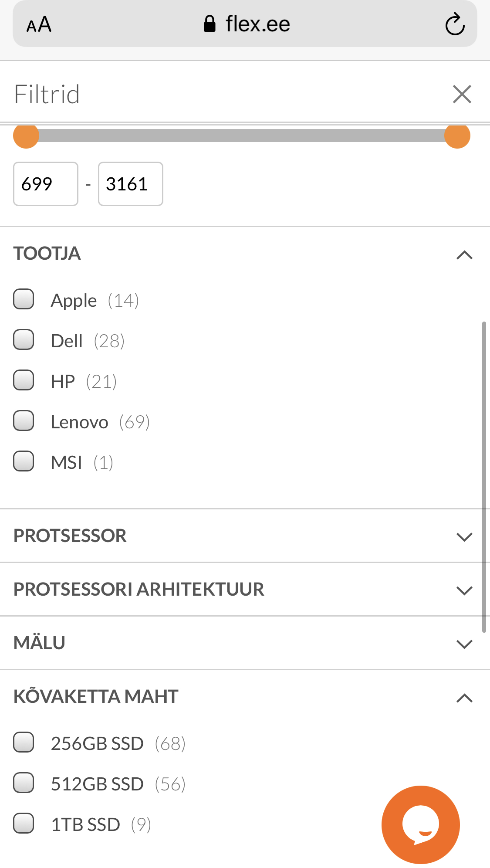Screen dimensions: 490x868
Task: Expand the MÄLU filter section
Action: click(464, 644)
